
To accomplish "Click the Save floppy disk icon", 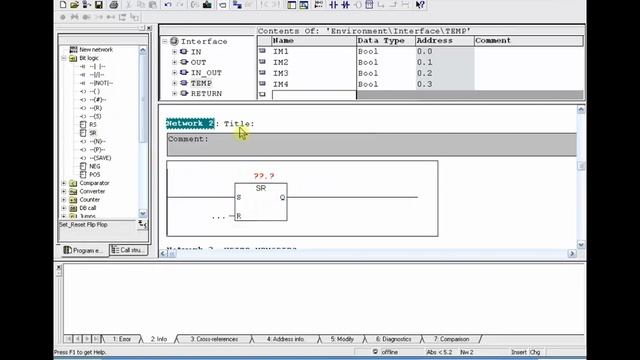I will point(99,5).
